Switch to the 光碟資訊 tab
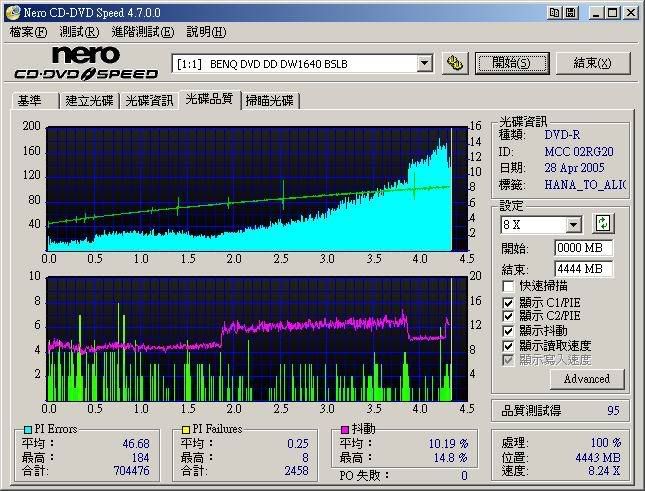Viewport: 645px width, 491px height. tap(149, 101)
